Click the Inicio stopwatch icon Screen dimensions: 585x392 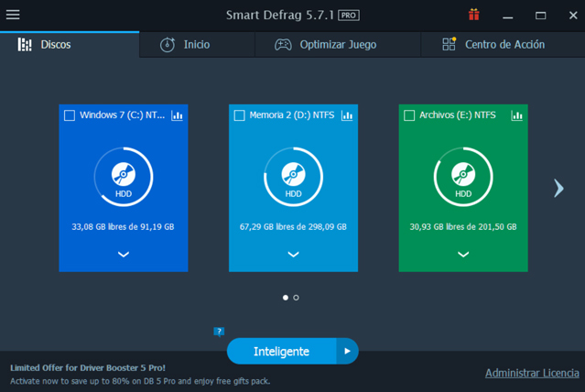[168, 45]
